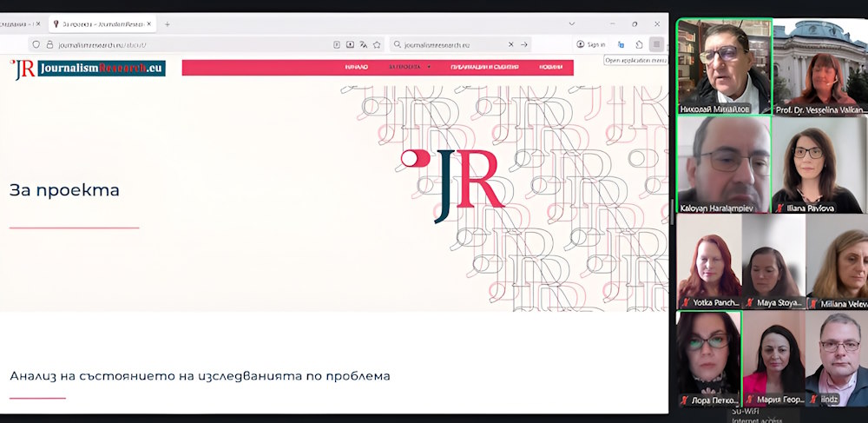868x423 pixels.
Task: Open the Firefox application menu
Action: click(656, 44)
